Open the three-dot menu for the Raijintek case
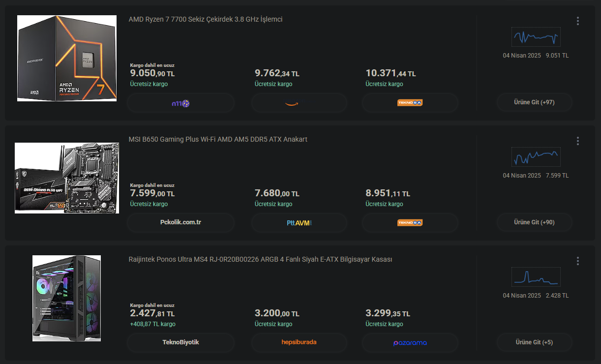Viewport: 601px width, 364px height. (577, 261)
